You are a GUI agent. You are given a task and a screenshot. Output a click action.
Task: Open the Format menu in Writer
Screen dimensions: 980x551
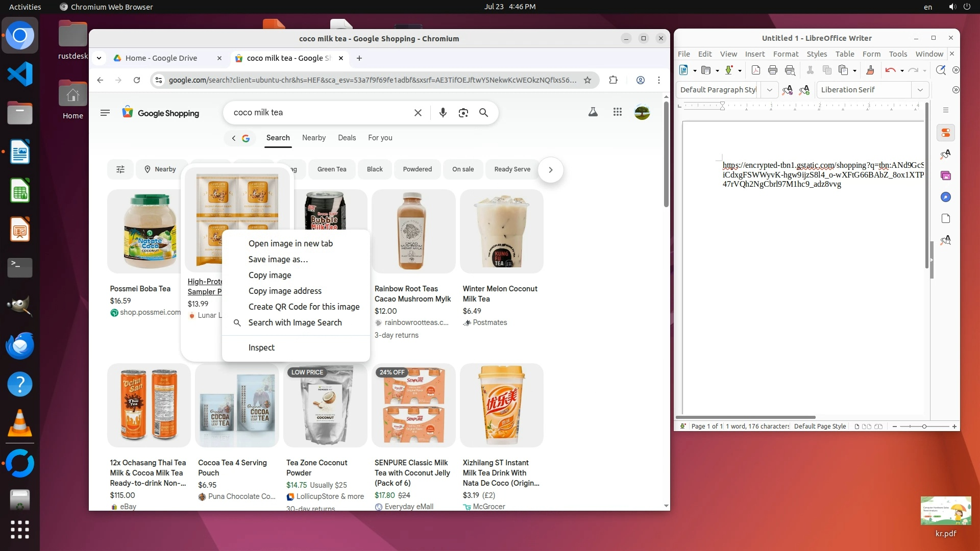(785, 54)
